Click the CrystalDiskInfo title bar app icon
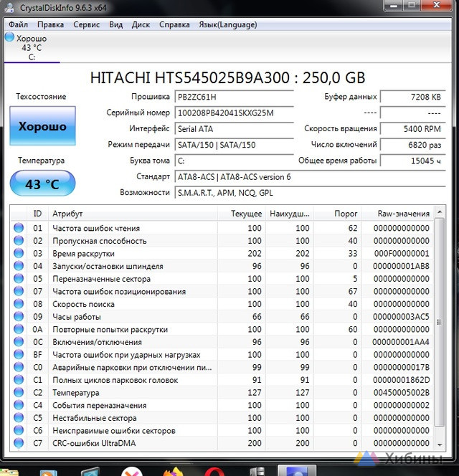 click(9, 7)
